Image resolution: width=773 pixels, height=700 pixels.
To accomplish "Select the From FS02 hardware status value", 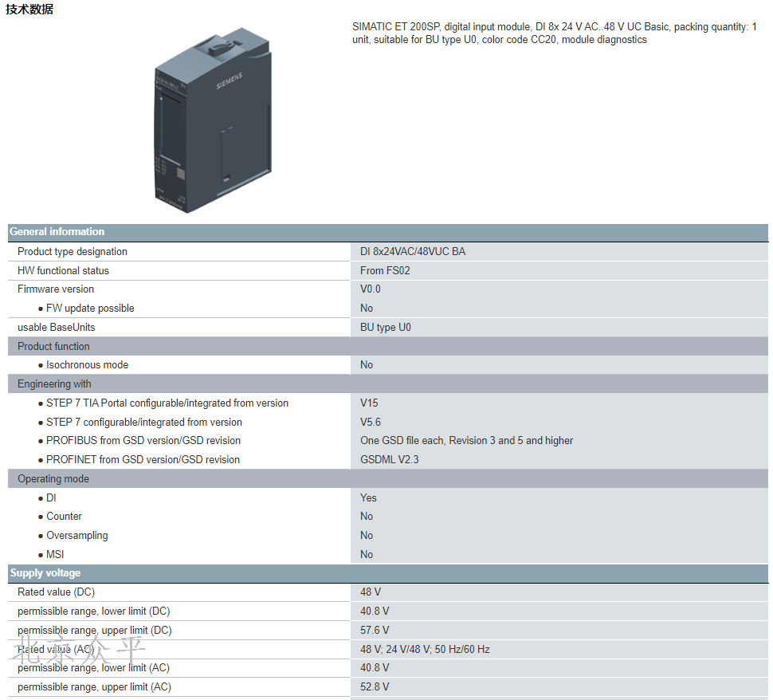I will [x=385, y=270].
